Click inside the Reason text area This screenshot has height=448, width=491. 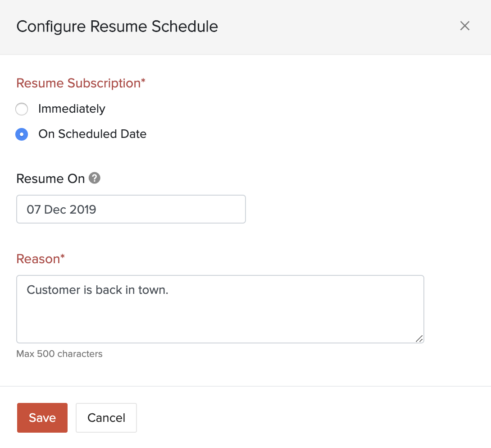pyautogui.click(x=220, y=309)
